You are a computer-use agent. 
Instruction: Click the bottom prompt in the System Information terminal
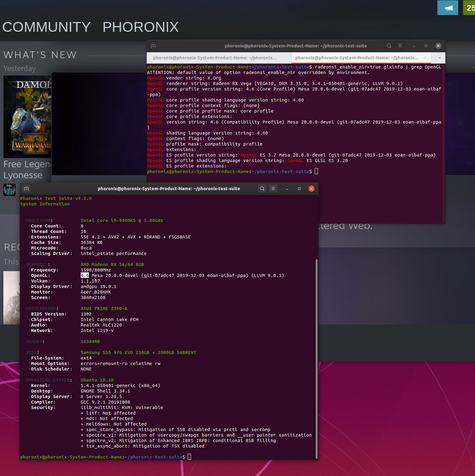click(105, 457)
